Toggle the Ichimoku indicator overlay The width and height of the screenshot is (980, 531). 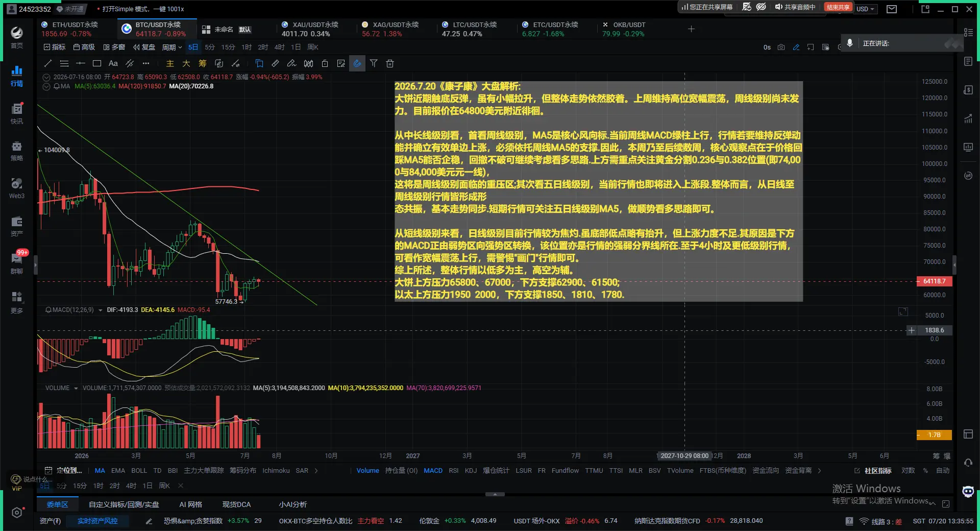coord(276,471)
